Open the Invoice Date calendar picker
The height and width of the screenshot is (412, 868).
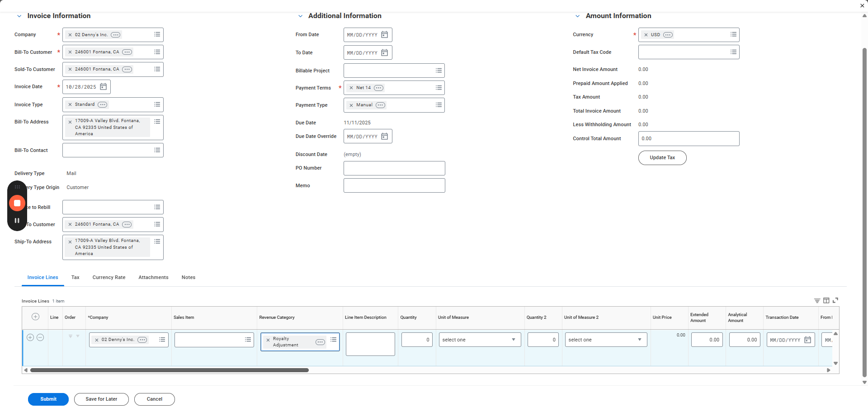103,87
